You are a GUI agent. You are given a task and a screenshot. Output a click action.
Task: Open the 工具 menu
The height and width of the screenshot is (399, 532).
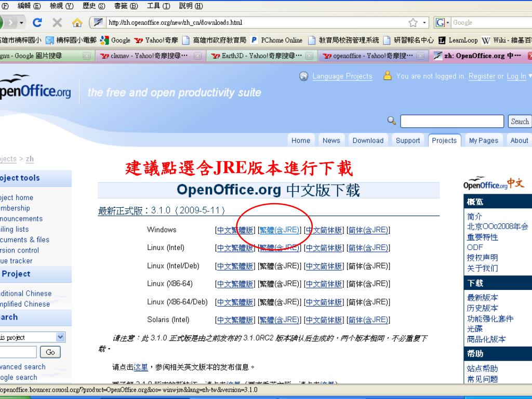click(x=158, y=6)
